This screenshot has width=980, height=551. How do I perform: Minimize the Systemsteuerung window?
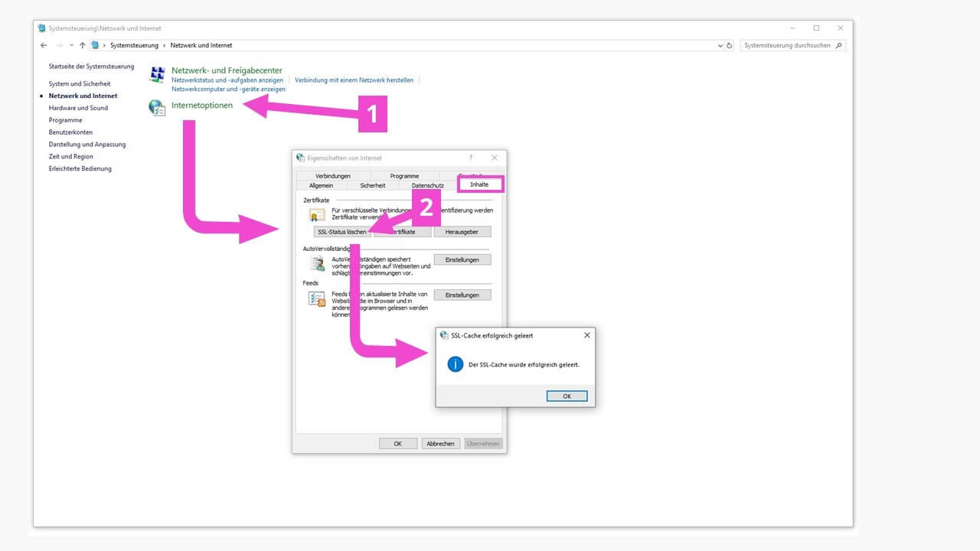[x=792, y=28]
